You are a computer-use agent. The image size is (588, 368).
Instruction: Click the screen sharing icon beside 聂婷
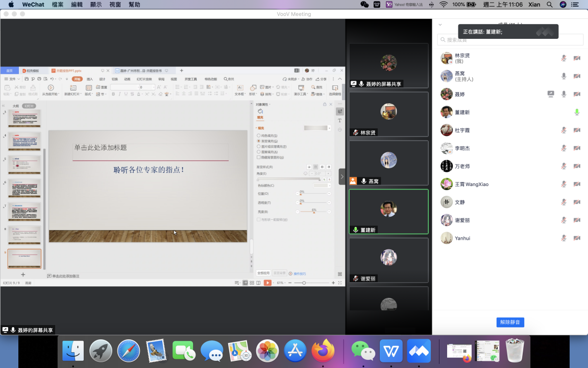tap(551, 94)
